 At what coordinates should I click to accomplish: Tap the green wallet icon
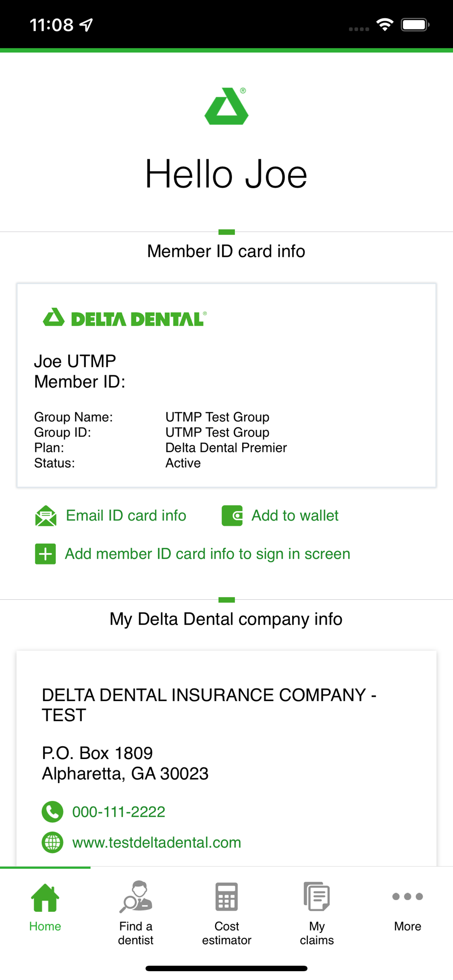tap(232, 515)
